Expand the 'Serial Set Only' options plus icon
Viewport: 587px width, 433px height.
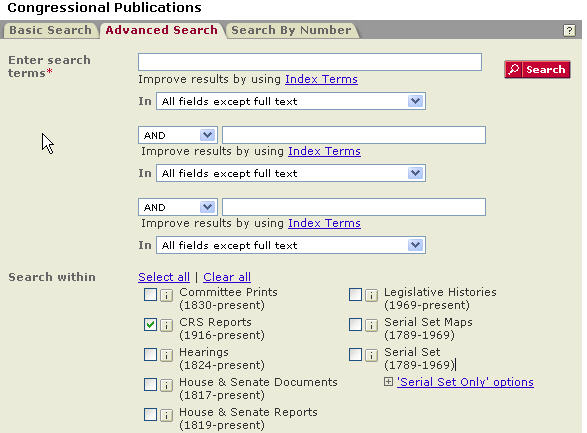[x=388, y=382]
